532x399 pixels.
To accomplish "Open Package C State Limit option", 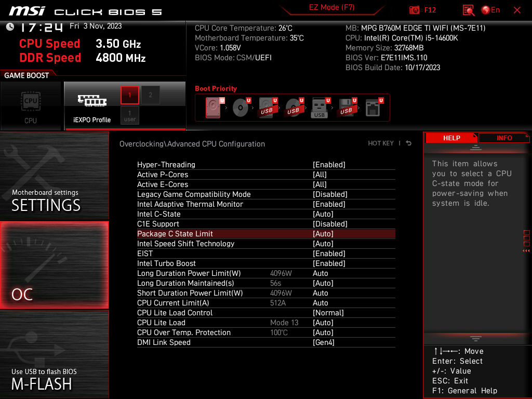I will click(x=266, y=234).
